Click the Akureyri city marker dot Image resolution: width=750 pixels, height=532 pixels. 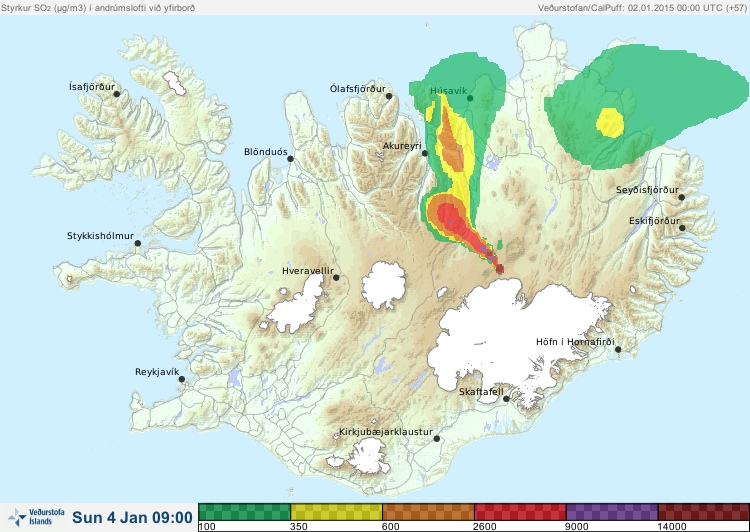pyautogui.click(x=425, y=153)
